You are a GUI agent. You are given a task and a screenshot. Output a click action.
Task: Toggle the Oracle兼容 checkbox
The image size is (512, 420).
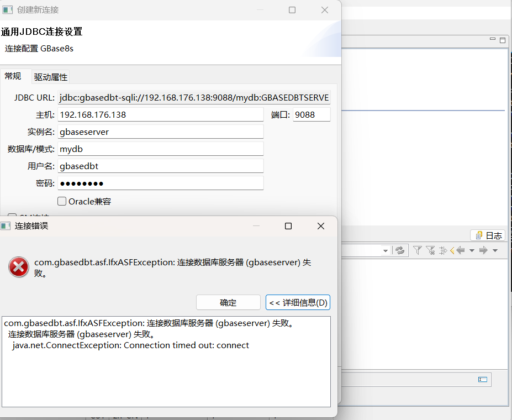point(62,201)
